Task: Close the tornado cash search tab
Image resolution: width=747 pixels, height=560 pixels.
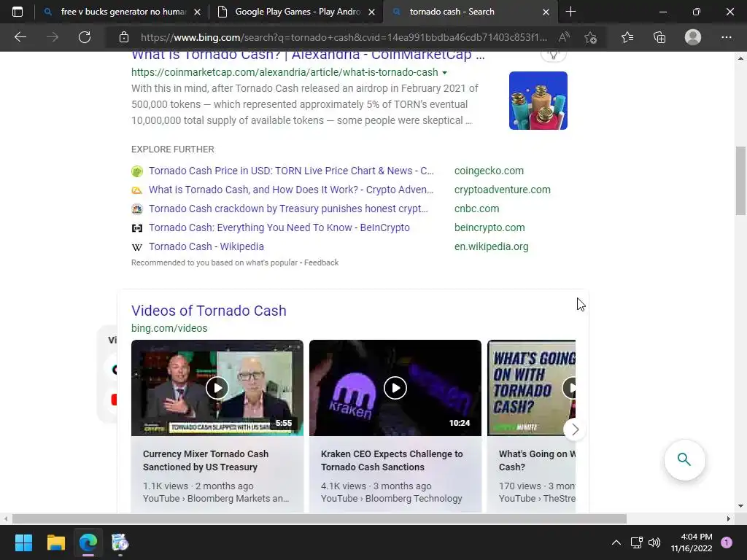Action: click(x=546, y=12)
